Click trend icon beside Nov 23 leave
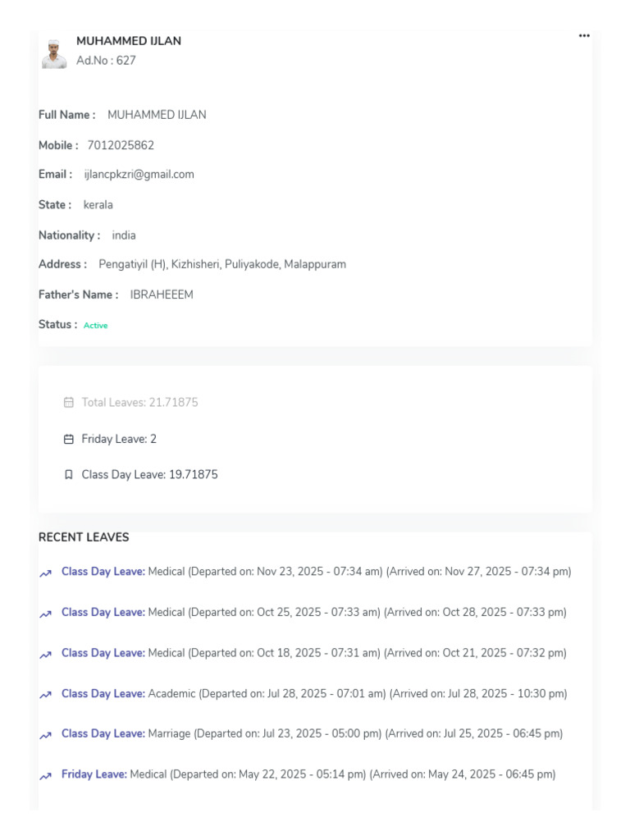 click(46, 573)
